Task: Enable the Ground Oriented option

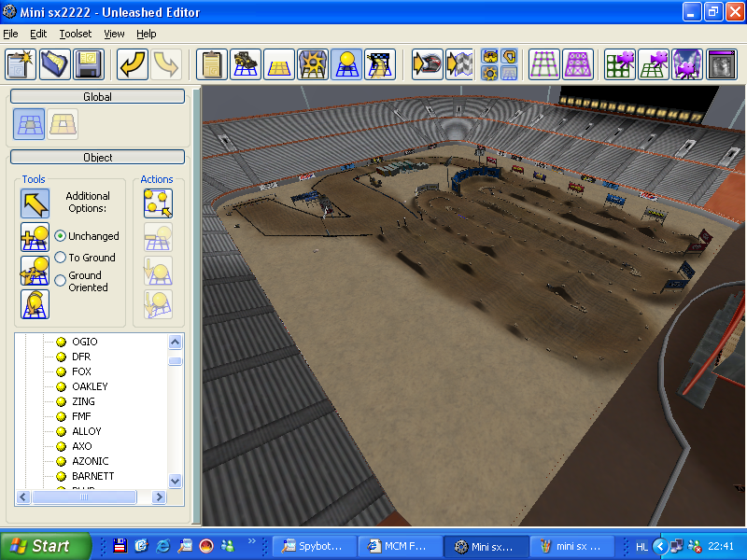Action: 61,280
